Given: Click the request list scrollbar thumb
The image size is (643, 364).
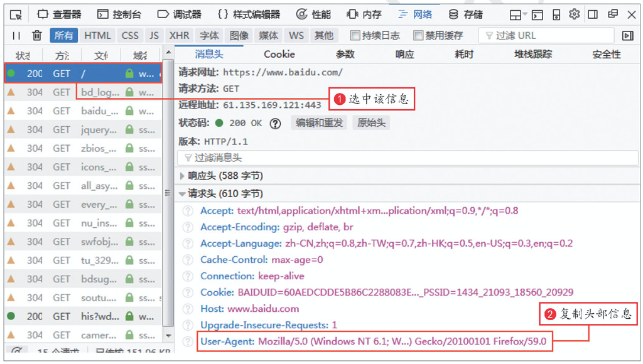Looking at the screenshot, I should 167,193.
